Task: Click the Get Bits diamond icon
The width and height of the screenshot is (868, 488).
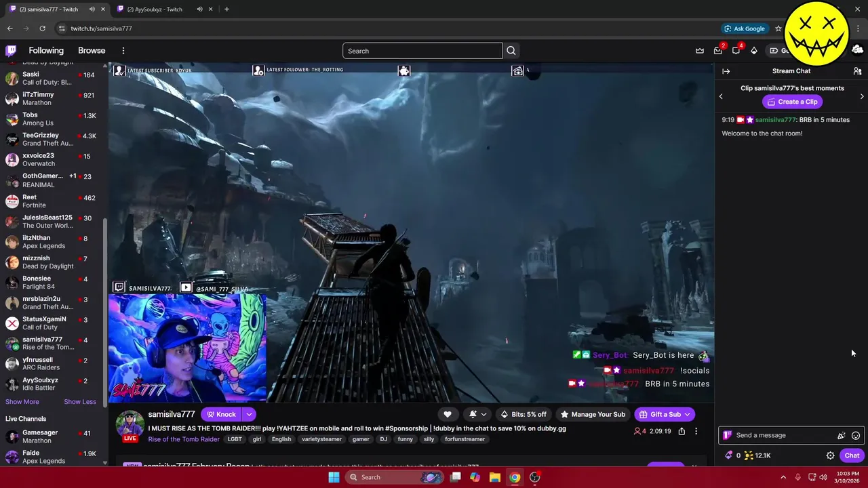Action: pyautogui.click(x=753, y=51)
